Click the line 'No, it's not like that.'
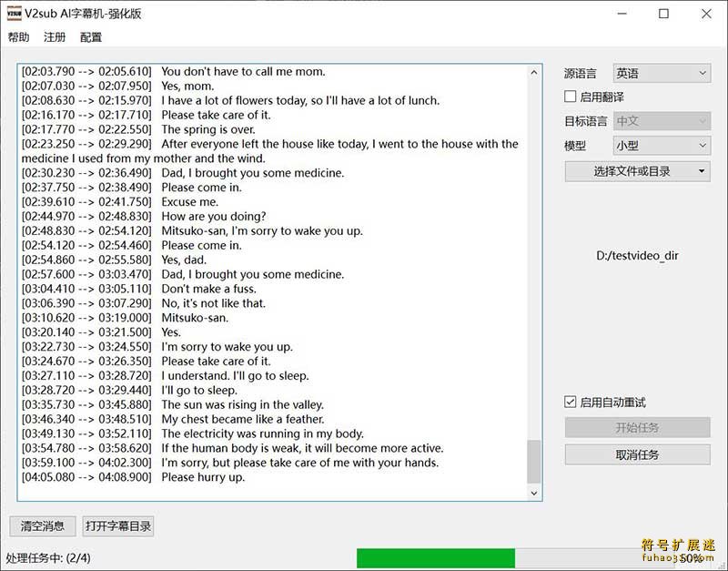728x571 pixels. 213,303
